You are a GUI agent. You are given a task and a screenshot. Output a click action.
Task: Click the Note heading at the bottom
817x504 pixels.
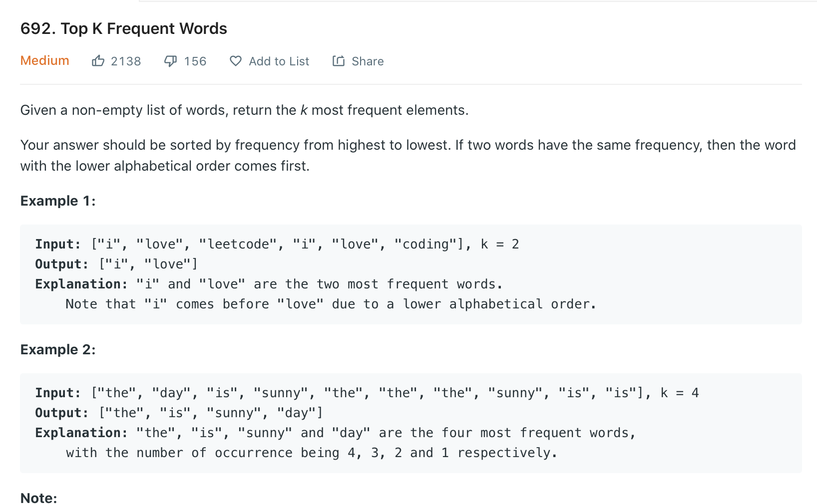[39, 498]
